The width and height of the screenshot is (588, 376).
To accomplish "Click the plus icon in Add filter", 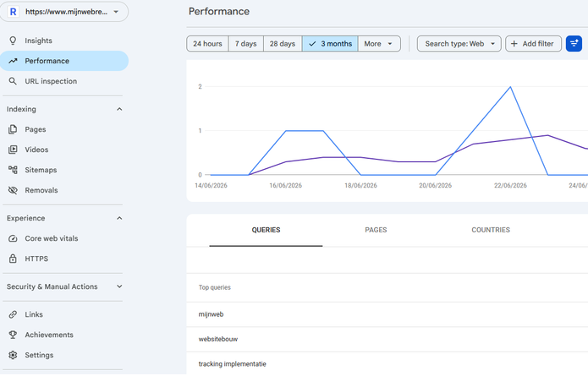I will point(514,43).
